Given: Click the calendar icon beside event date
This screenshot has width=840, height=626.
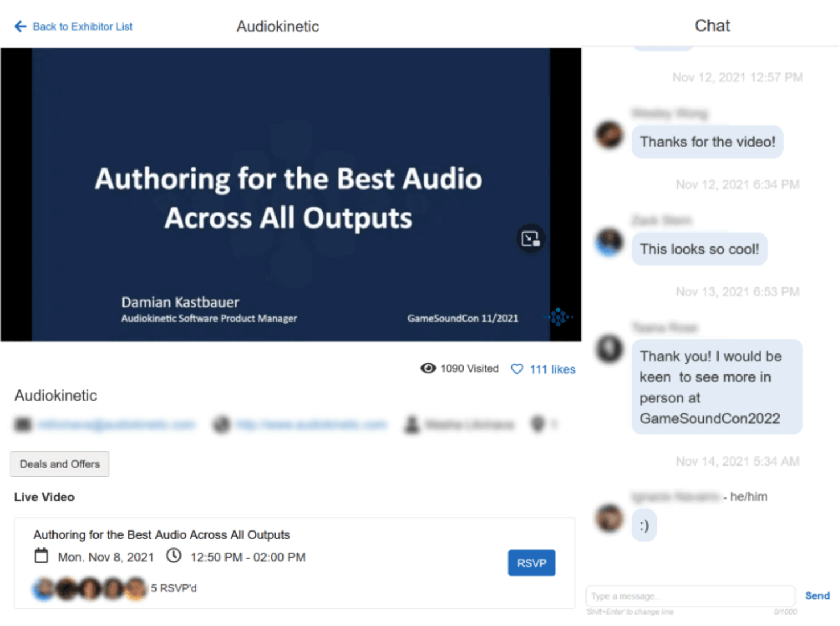Looking at the screenshot, I should [x=42, y=556].
